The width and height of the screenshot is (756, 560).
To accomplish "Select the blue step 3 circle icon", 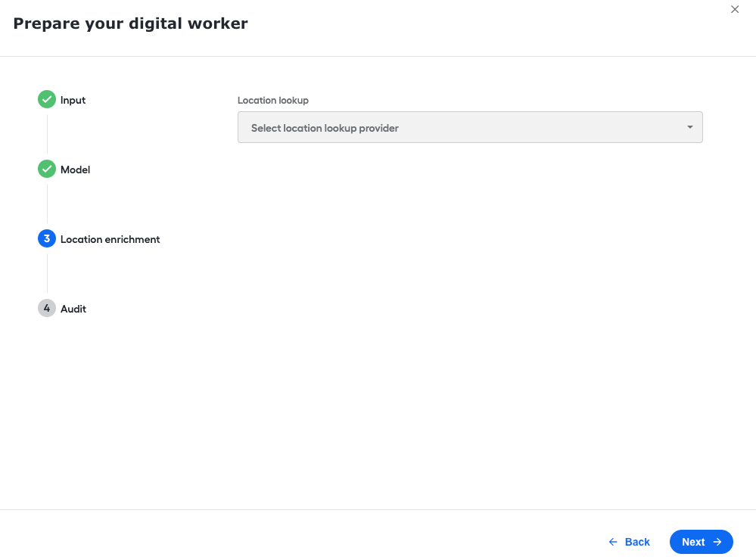I will coord(47,238).
